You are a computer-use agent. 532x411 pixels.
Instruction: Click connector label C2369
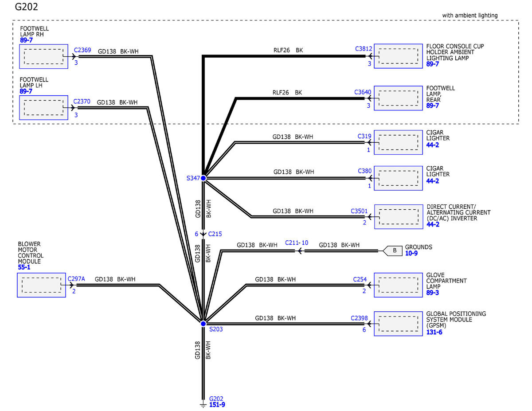point(82,50)
